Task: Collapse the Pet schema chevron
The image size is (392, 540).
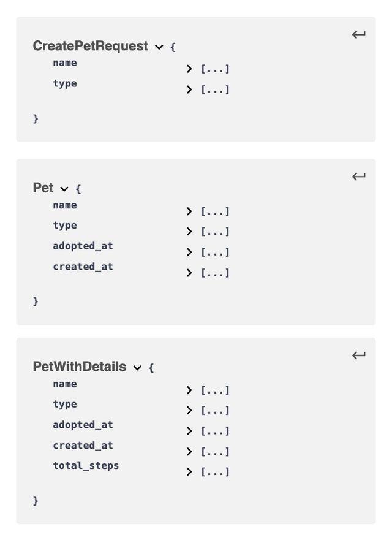Action: (65, 189)
